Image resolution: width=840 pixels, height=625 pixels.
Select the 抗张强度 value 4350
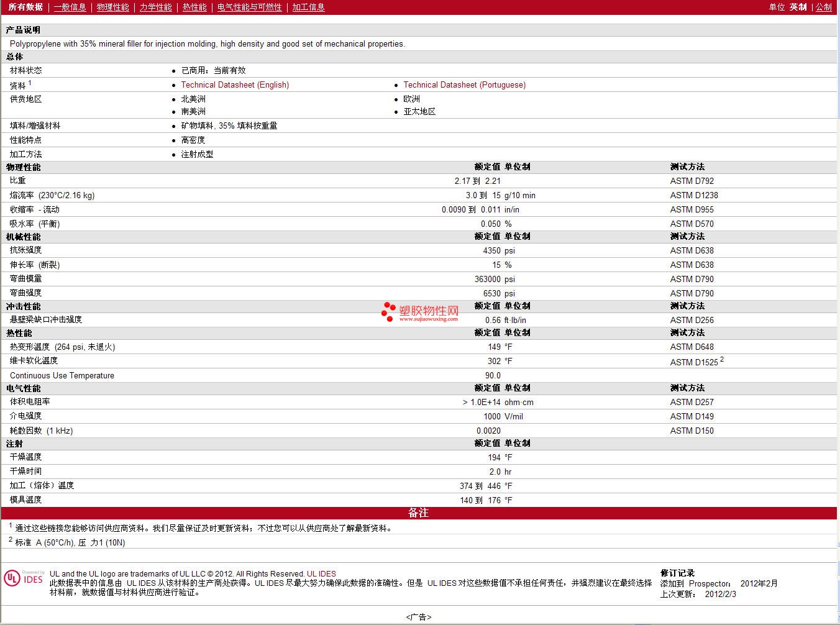click(491, 250)
